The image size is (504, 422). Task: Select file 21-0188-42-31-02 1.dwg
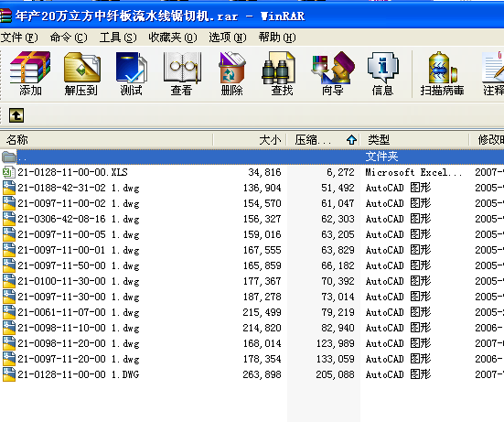(252, 188)
